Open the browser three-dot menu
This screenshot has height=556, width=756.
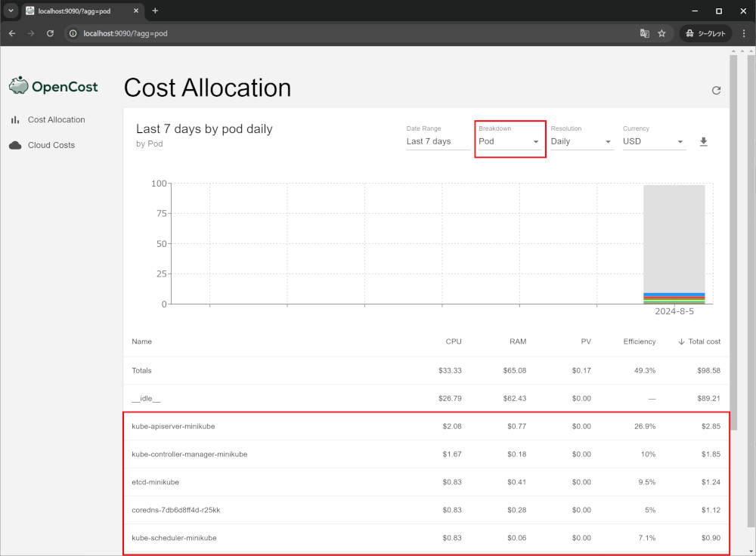743,33
